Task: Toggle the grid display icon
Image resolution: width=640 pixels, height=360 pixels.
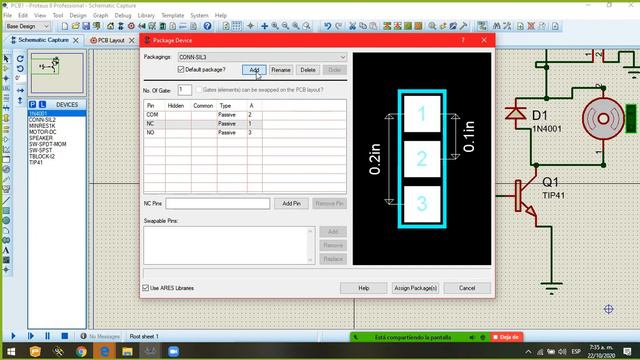Action: coord(237,26)
